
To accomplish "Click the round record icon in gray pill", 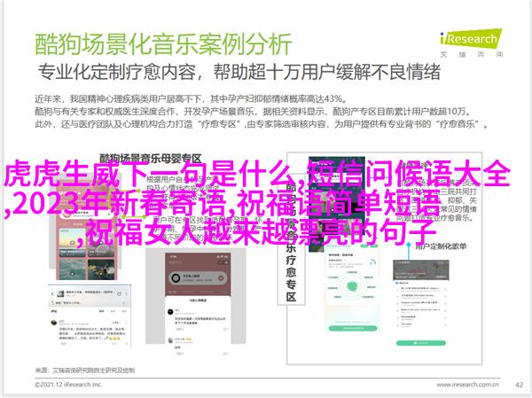I will tap(176, 278).
